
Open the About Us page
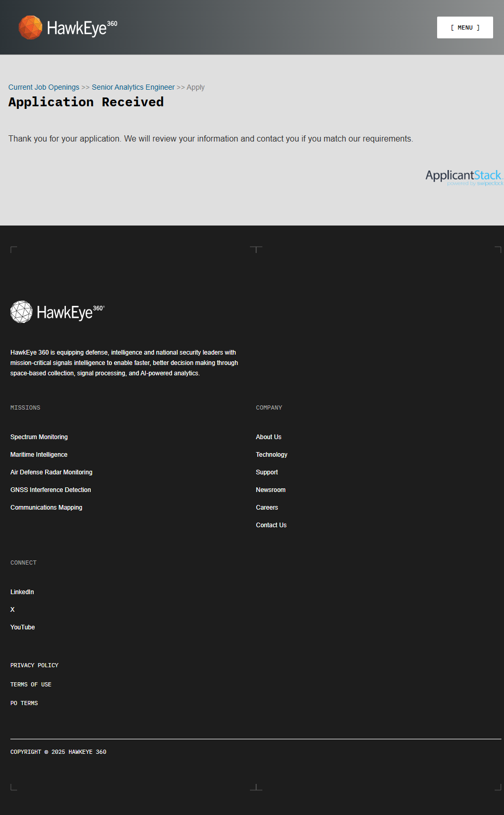(x=269, y=437)
